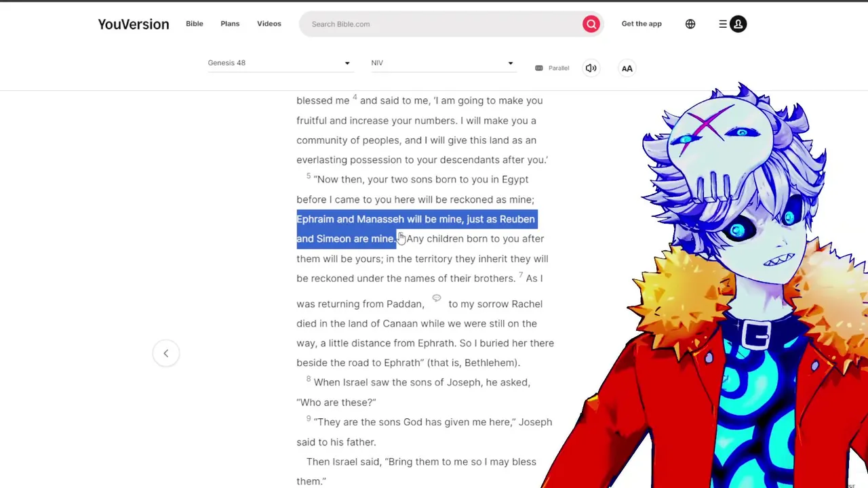The width and height of the screenshot is (868, 488).
Task: Open font settings AA icon
Action: 627,68
